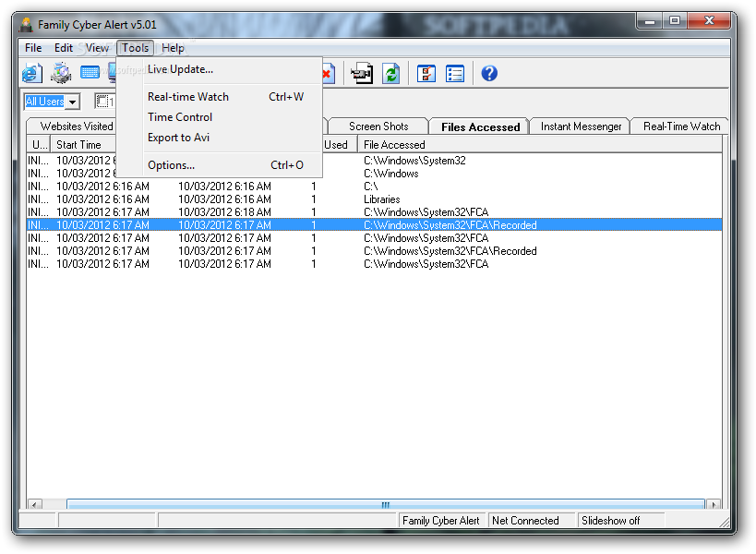Open the File menu

pyautogui.click(x=33, y=48)
